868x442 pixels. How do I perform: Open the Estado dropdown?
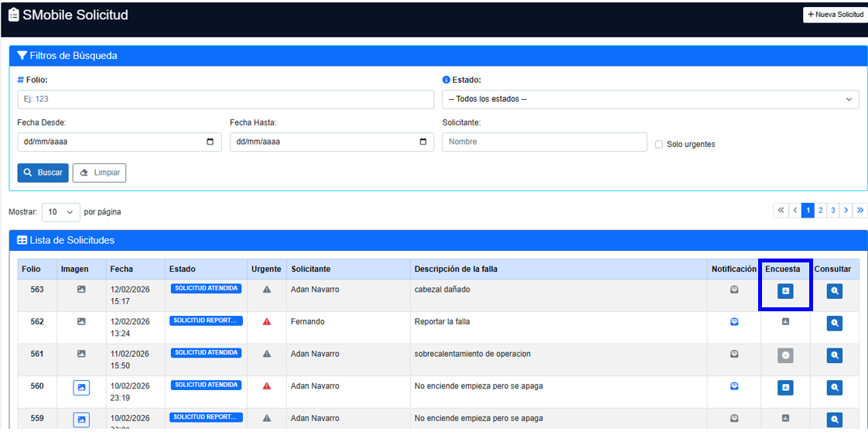click(x=651, y=99)
